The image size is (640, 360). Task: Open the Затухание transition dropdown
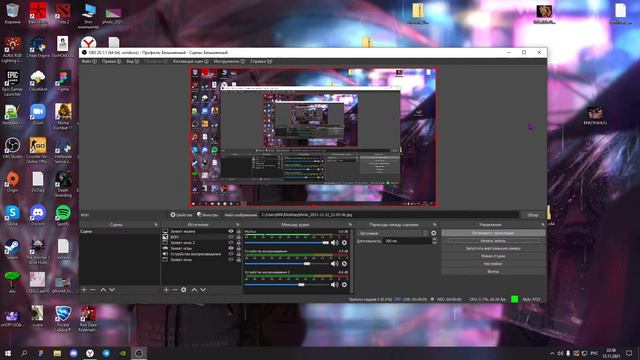(393, 233)
